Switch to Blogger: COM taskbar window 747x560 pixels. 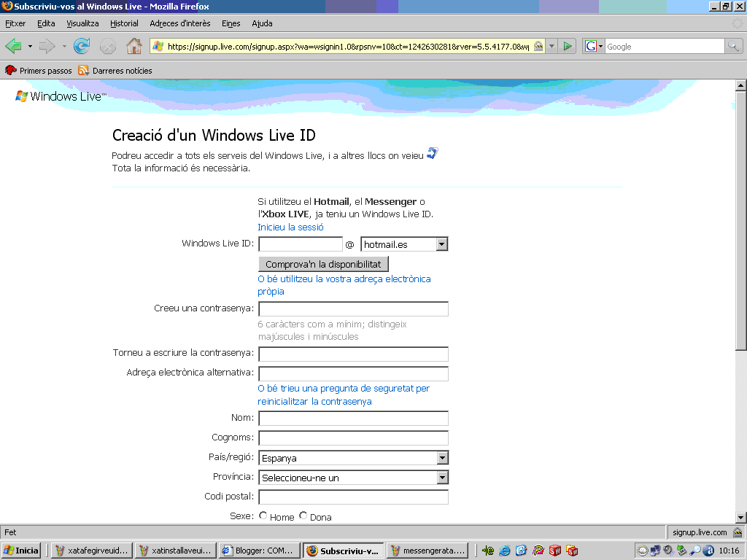pos(259,551)
